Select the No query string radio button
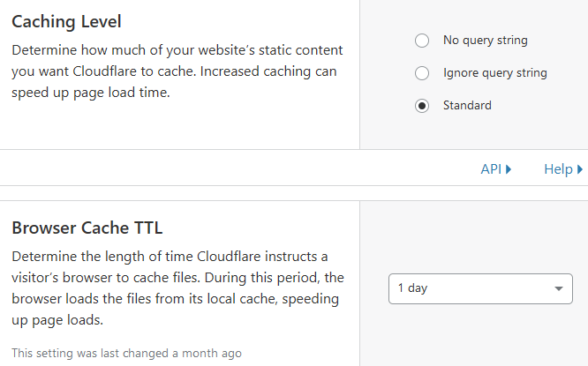Viewport: 588px width, 366px height. (422, 41)
